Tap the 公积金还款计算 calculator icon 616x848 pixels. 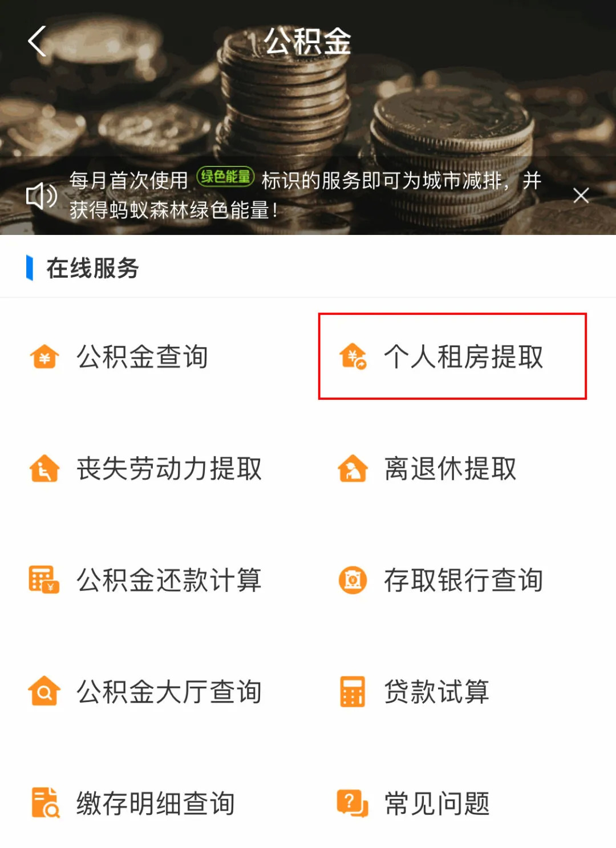coord(44,580)
